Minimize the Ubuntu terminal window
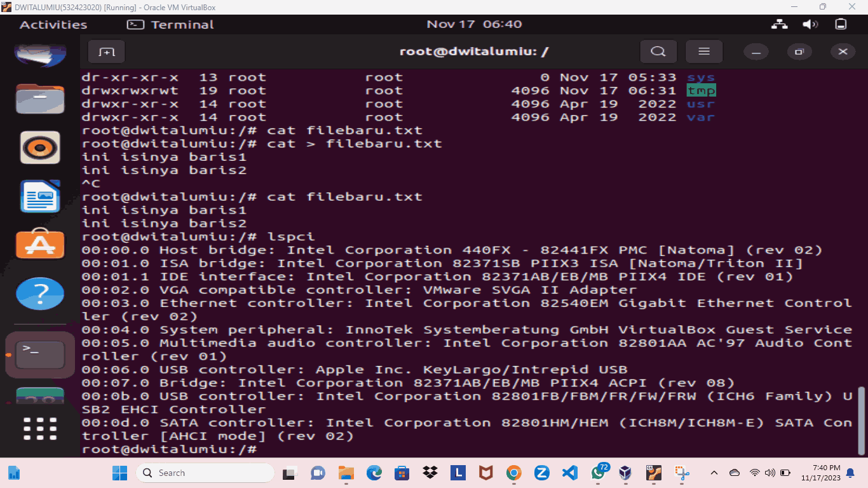This screenshot has width=868, height=488. click(756, 51)
